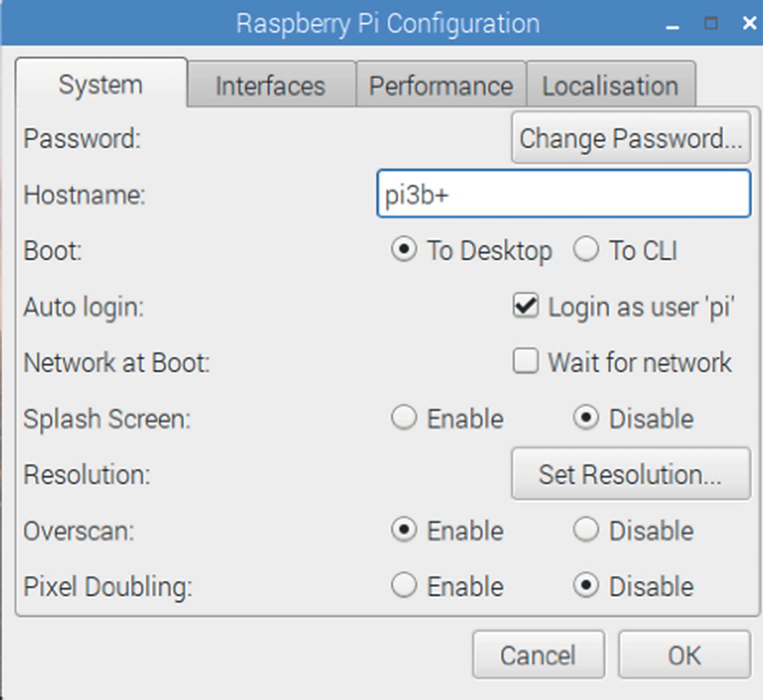Confirm settings with the OK button
Image resolution: width=763 pixels, height=700 pixels.
pos(684,655)
